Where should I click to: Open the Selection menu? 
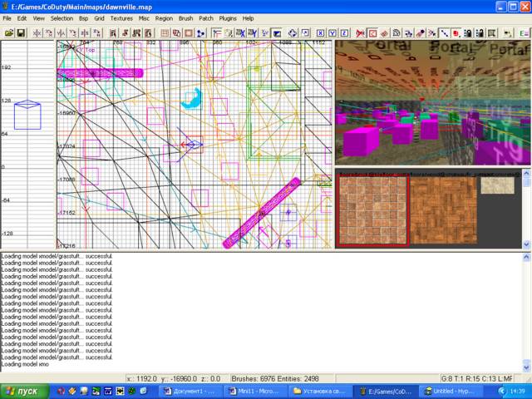point(62,17)
